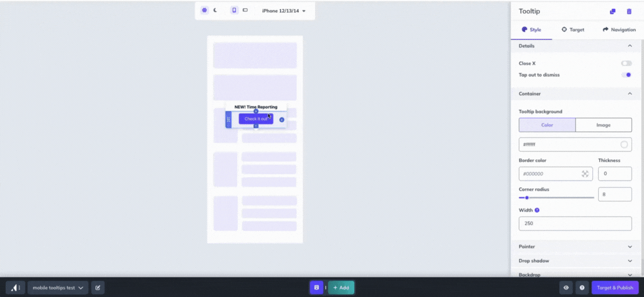Click the Add step button
This screenshot has height=297, width=644.
tap(341, 287)
